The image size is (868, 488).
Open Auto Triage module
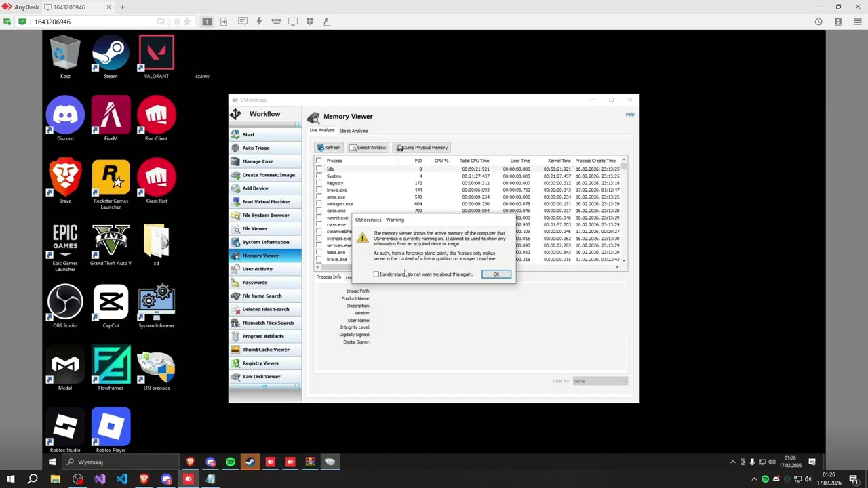pos(265,148)
